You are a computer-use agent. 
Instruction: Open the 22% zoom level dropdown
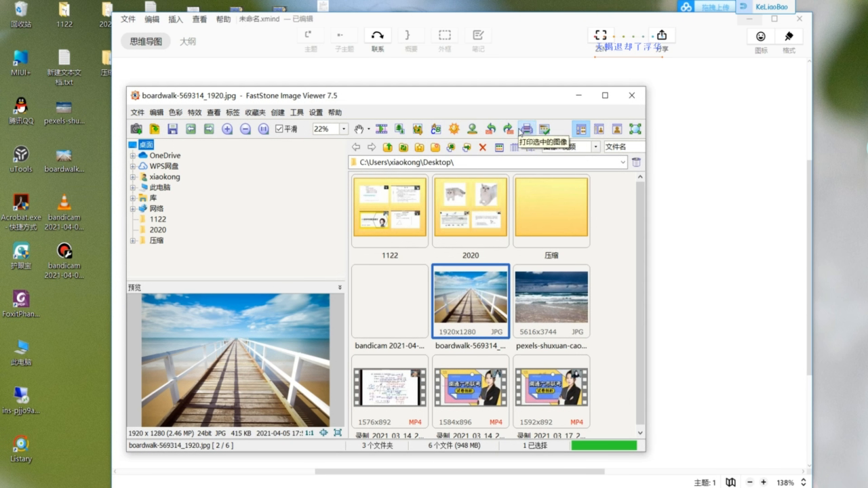click(344, 129)
